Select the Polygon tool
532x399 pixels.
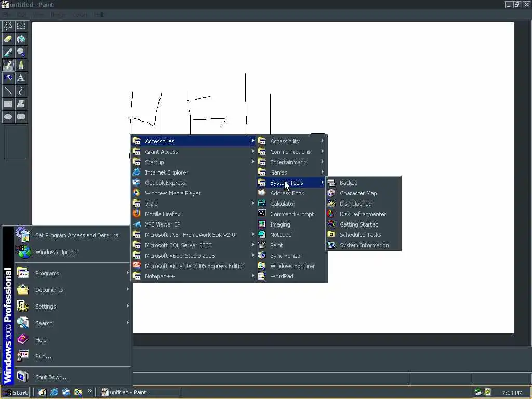pos(21,104)
